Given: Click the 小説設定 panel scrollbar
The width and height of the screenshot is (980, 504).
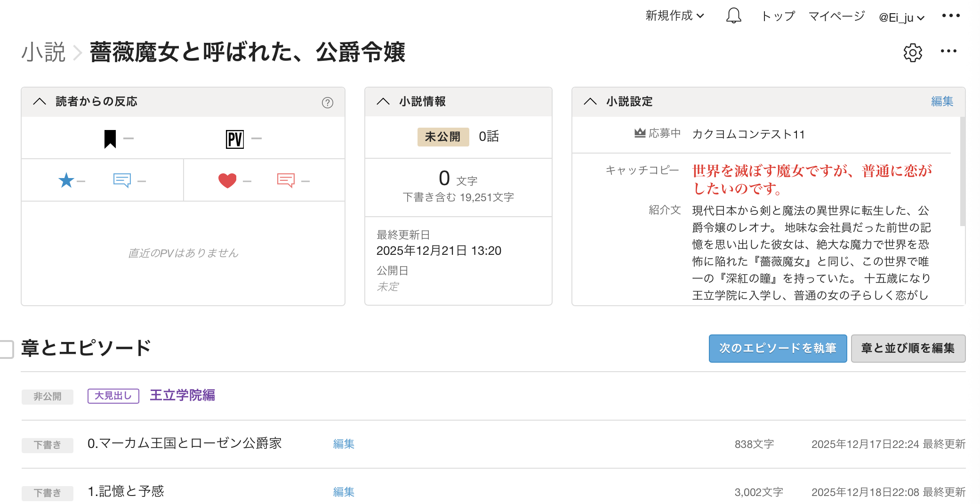Looking at the screenshot, I should pos(962,172).
